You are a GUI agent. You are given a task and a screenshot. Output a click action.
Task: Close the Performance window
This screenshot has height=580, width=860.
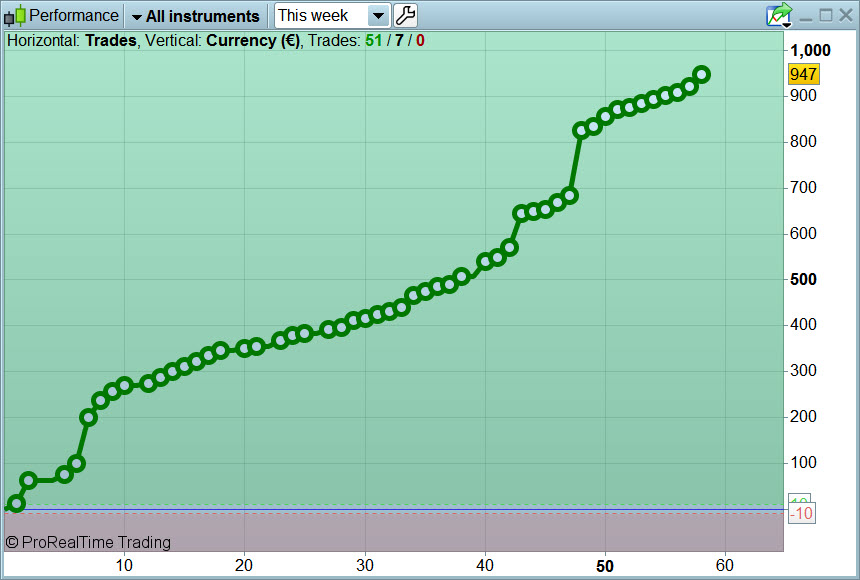[x=846, y=15]
